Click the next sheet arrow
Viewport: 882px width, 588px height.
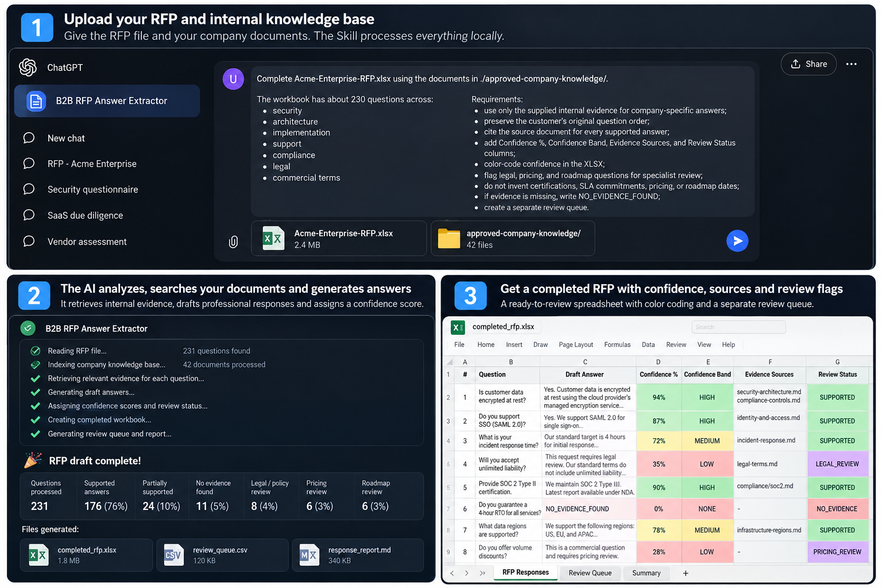coord(466,573)
